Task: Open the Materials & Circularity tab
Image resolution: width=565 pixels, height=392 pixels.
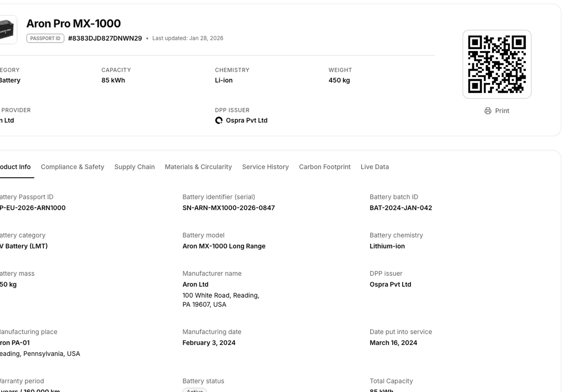Action: (x=198, y=167)
